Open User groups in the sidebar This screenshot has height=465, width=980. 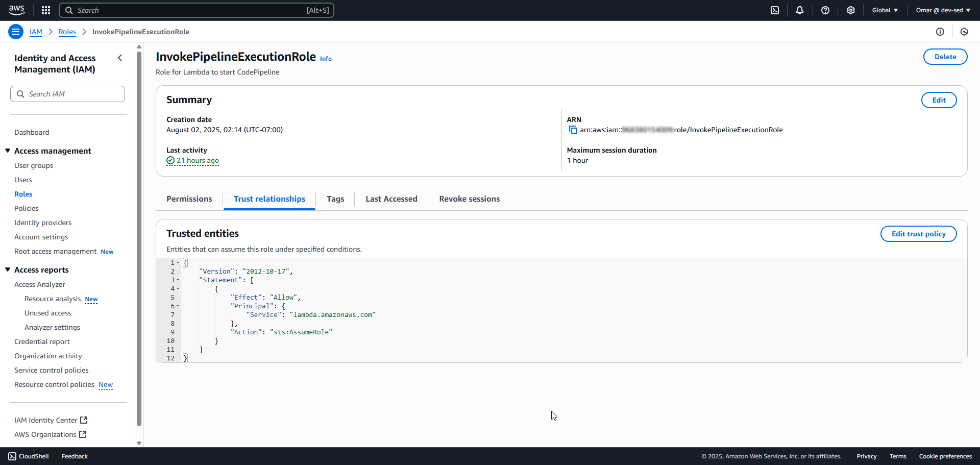(34, 165)
